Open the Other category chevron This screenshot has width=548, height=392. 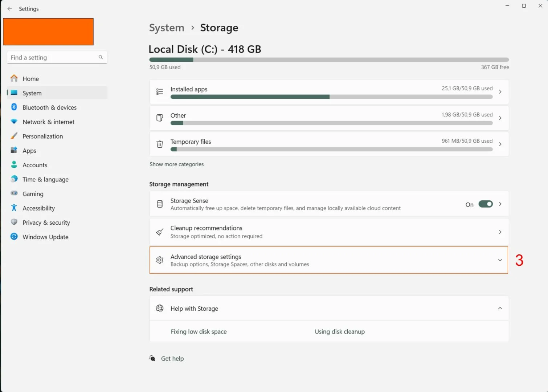(x=500, y=118)
